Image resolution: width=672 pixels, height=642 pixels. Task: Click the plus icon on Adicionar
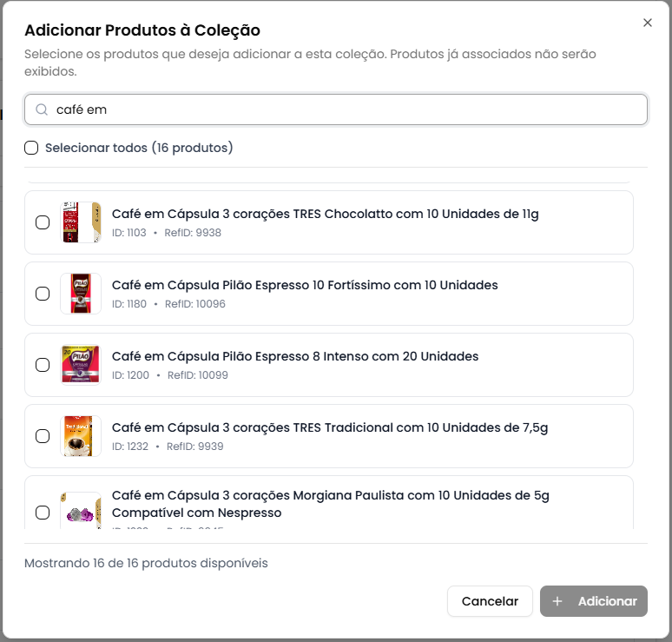(557, 601)
